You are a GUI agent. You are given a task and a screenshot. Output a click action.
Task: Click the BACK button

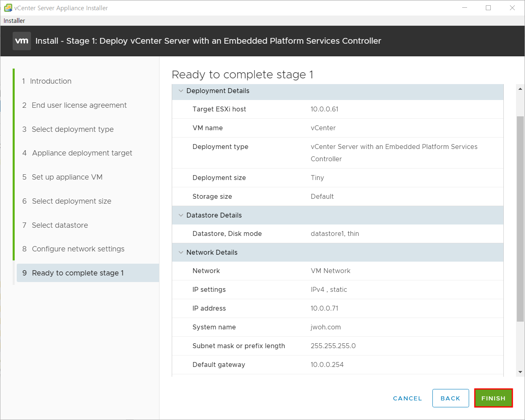click(450, 398)
